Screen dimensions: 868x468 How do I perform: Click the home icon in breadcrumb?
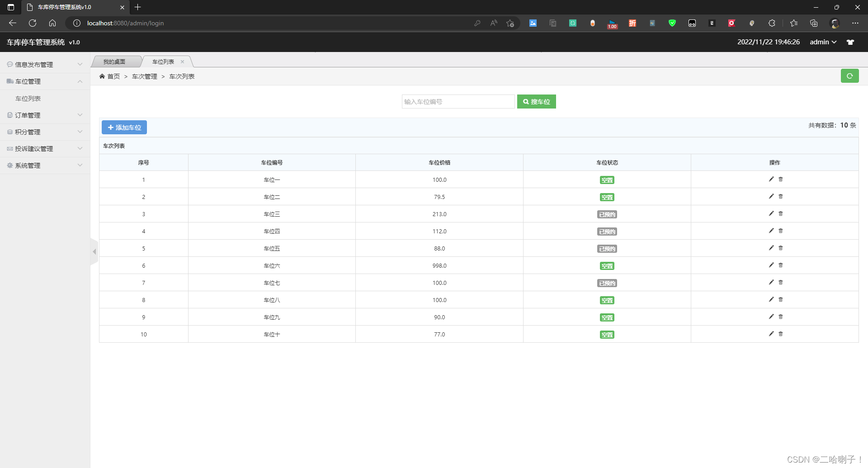102,76
